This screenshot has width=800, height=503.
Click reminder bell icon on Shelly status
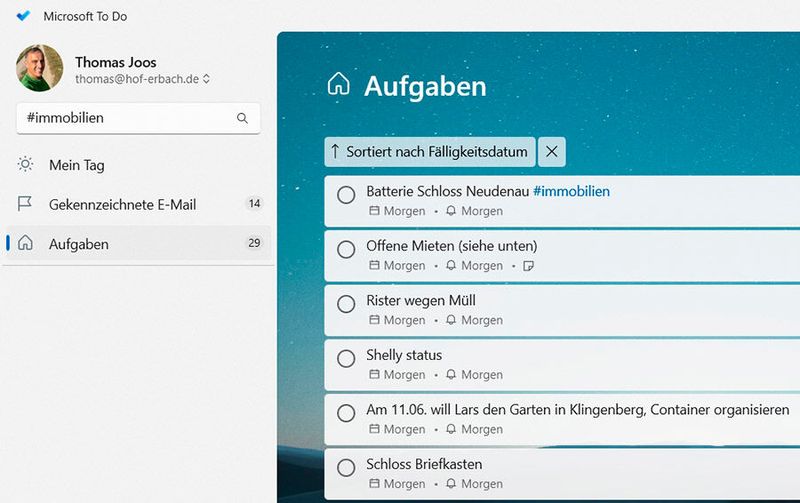tap(451, 374)
